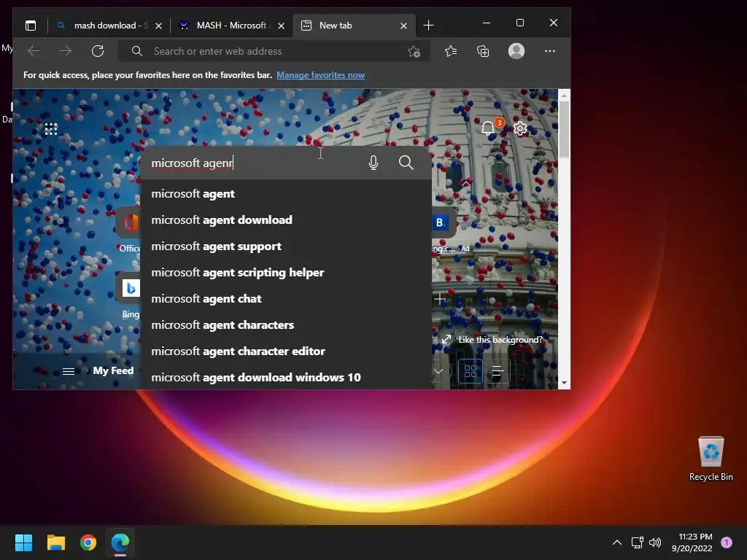Open File Explorer from taskbar
747x560 pixels.
(55, 542)
